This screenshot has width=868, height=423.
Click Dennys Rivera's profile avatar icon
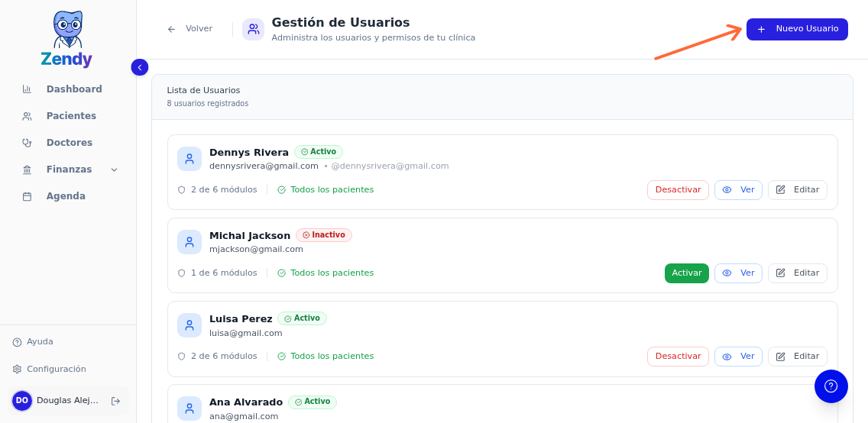[x=189, y=159]
